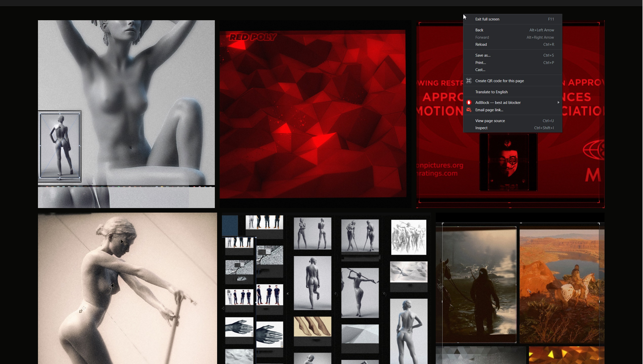
Task: Open the masked figure red rating image
Action: click(508, 162)
